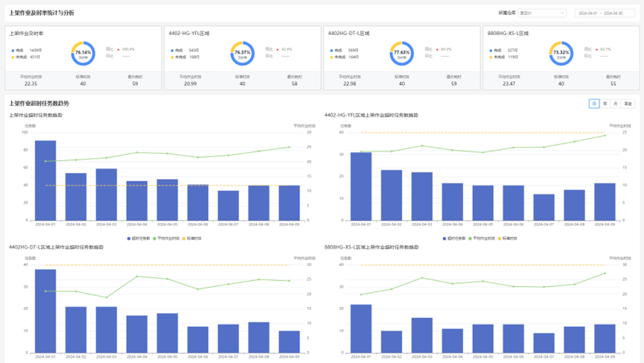Switch trend view to 周 (week)

coord(605,104)
